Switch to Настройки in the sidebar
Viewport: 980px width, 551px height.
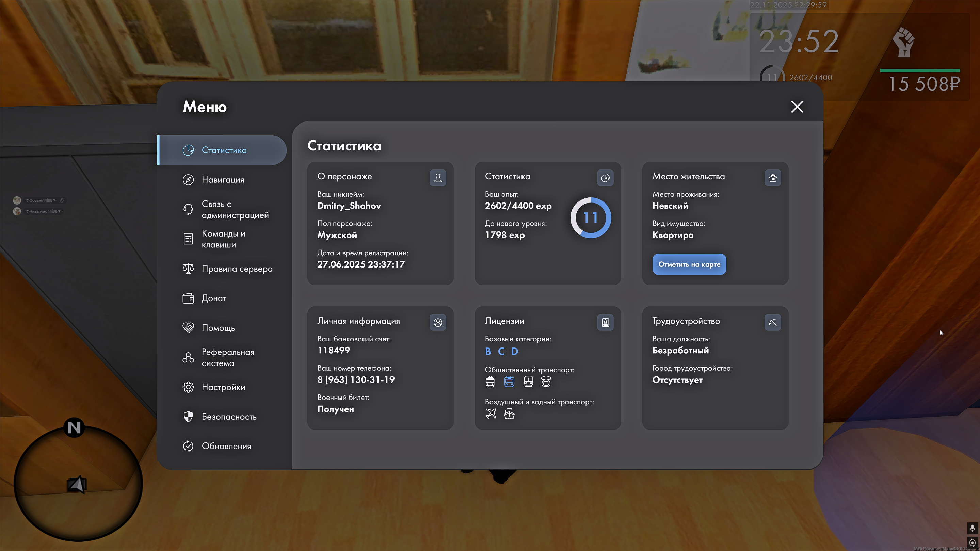pyautogui.click(x=223, y=387)
